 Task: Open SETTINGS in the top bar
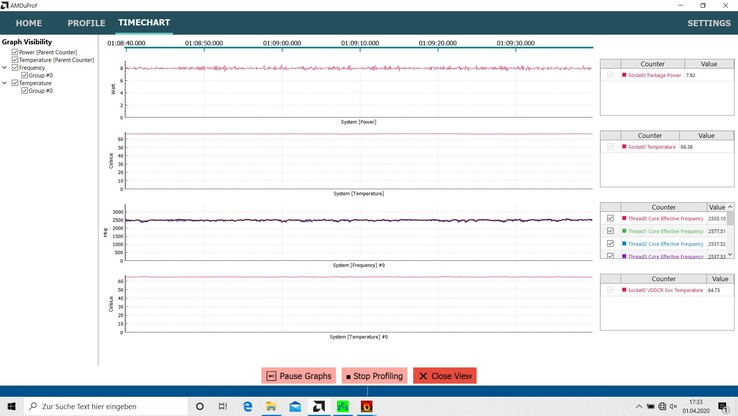709,23
